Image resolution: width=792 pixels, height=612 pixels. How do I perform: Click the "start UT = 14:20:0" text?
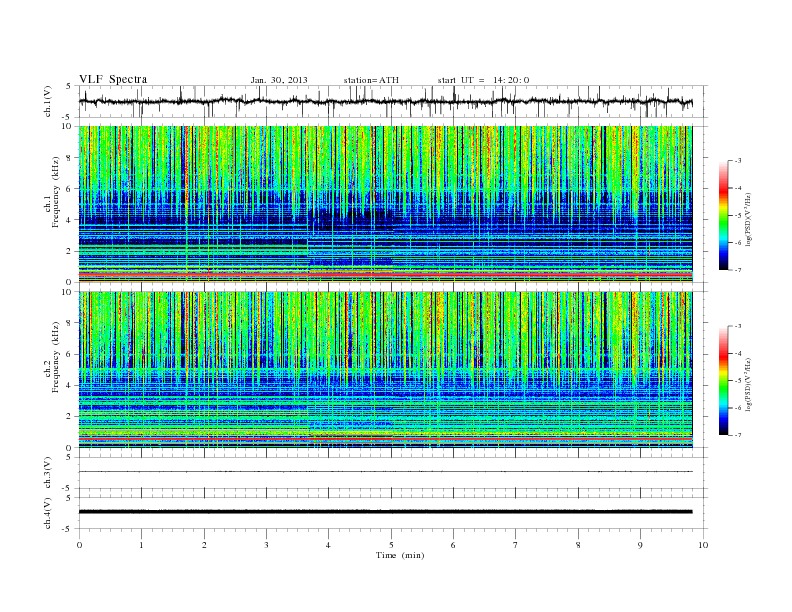point(483,80)
